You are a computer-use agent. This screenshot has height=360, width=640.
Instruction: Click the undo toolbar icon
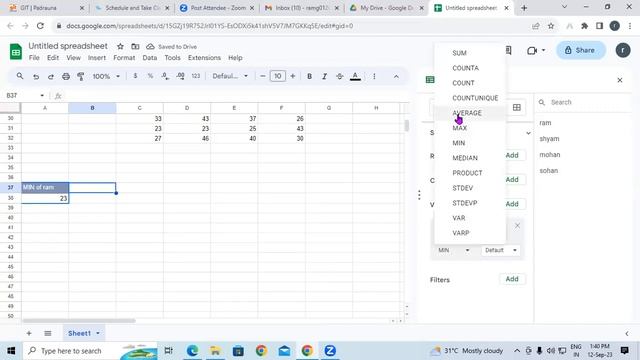click(x=36, y=76)
